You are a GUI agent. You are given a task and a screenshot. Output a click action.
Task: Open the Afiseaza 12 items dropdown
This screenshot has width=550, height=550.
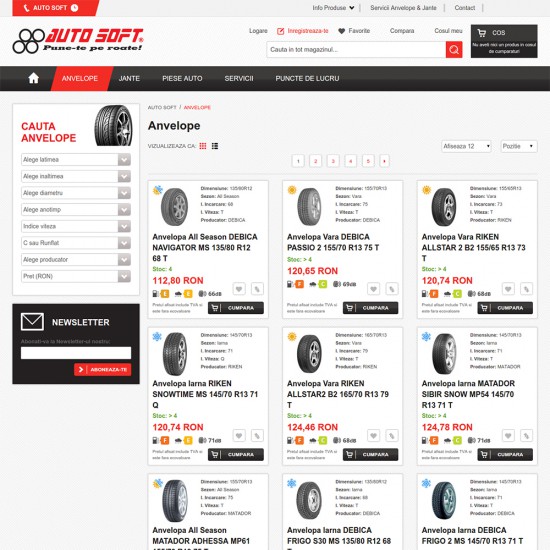click(466, 146)
